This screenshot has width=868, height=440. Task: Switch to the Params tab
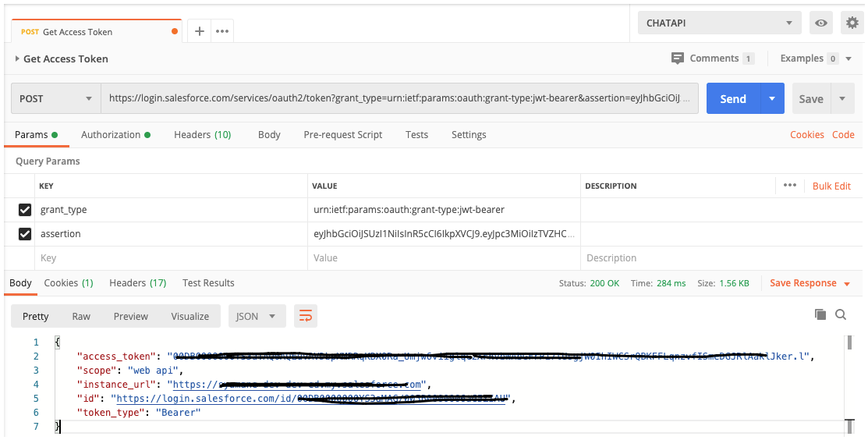tap(37, 134)
